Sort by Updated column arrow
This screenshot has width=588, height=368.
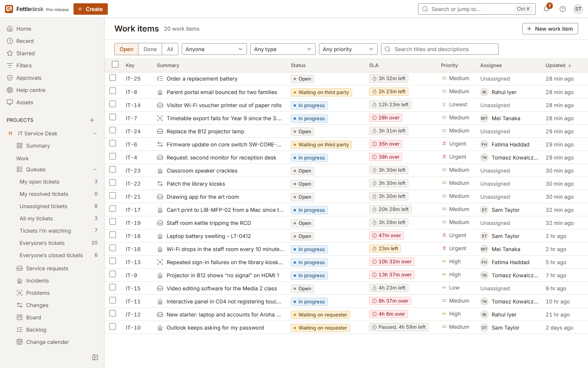[570, 65]
